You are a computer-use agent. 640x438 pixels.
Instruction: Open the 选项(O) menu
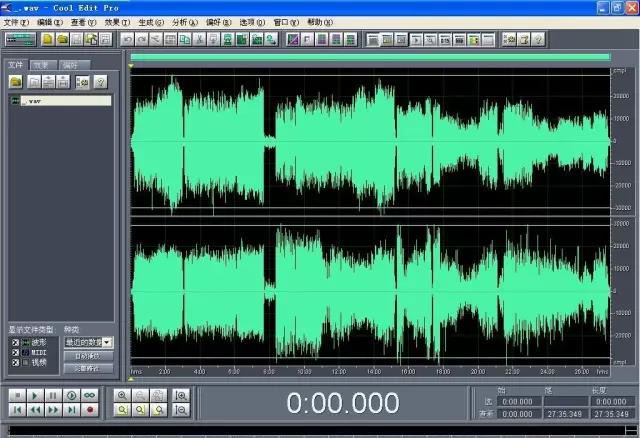252,22
